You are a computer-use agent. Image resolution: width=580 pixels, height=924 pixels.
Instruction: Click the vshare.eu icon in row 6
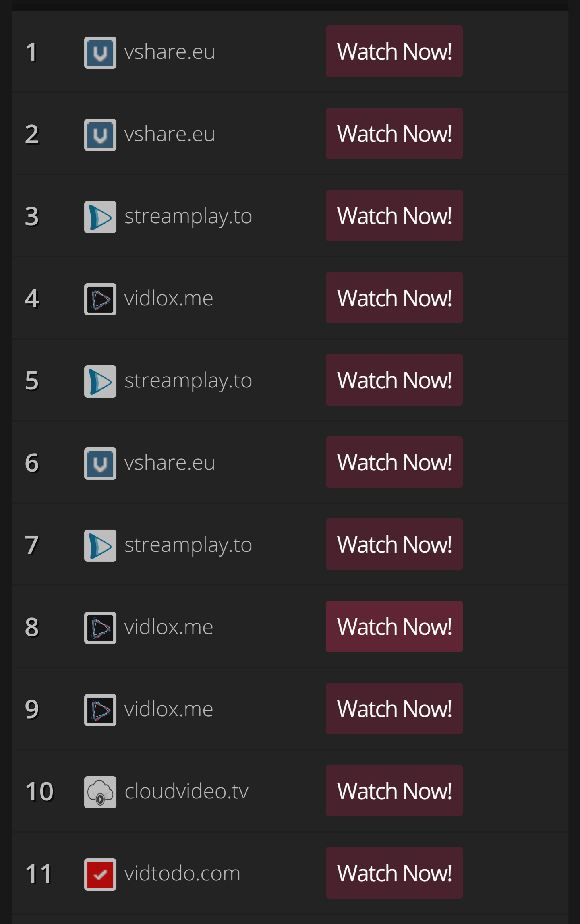point(100,464)
